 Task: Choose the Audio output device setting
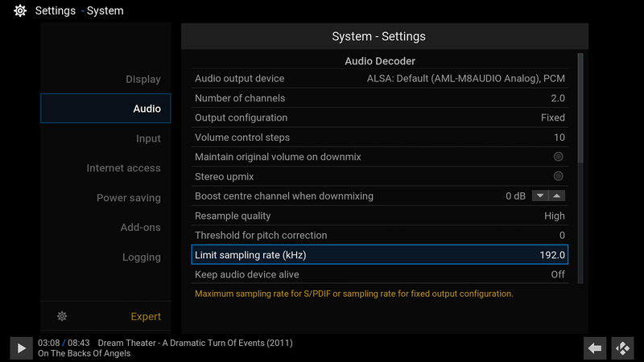379,79
